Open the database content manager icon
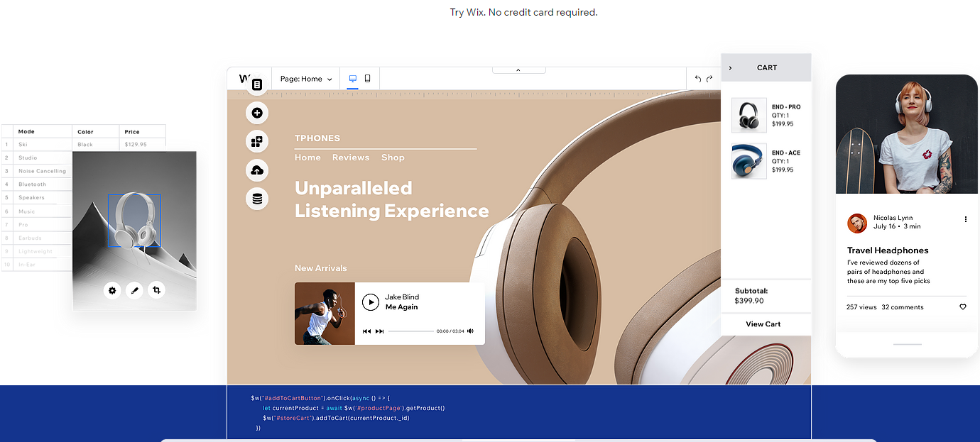 (257, 199)
